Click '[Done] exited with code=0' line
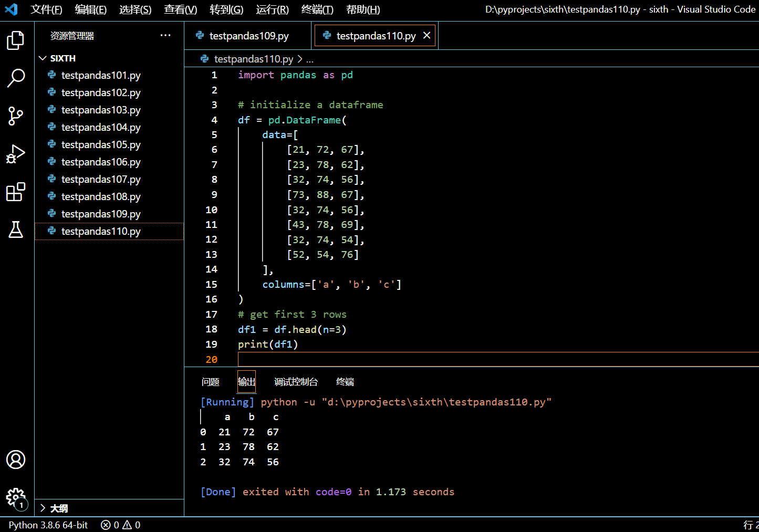Viewport: 759px width, 532px height. coord(327,492)
